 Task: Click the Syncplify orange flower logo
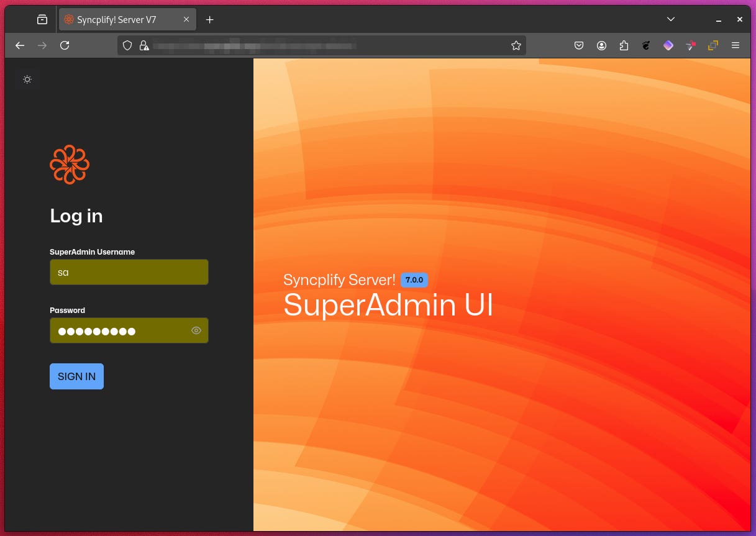click(70, 164)
